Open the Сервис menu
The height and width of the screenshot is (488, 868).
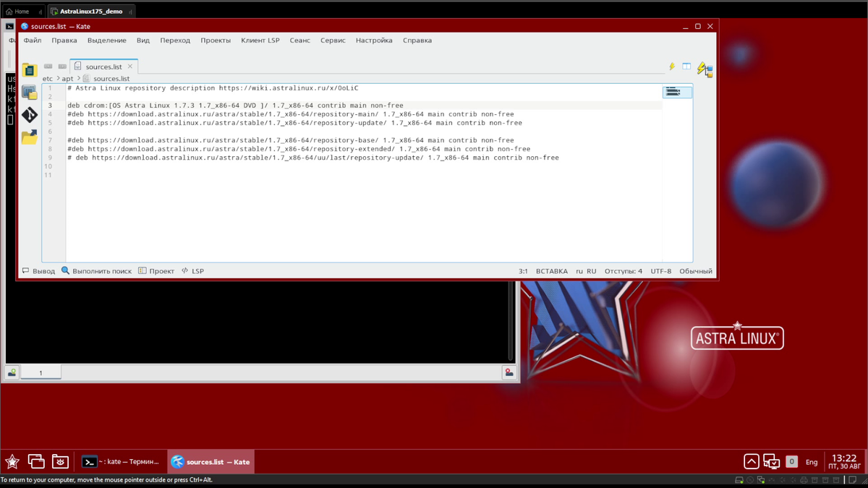333,40
